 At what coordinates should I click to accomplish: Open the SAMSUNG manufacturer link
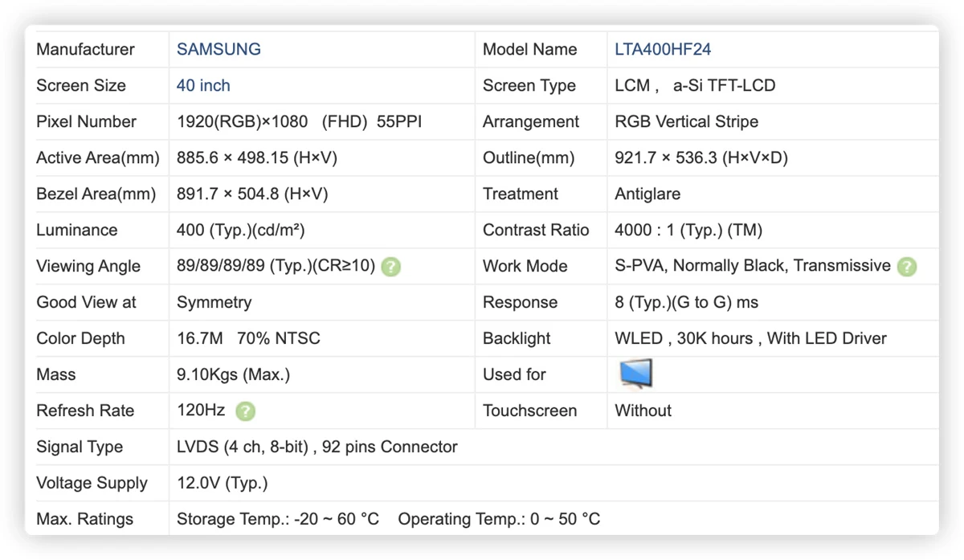point(219,49)
